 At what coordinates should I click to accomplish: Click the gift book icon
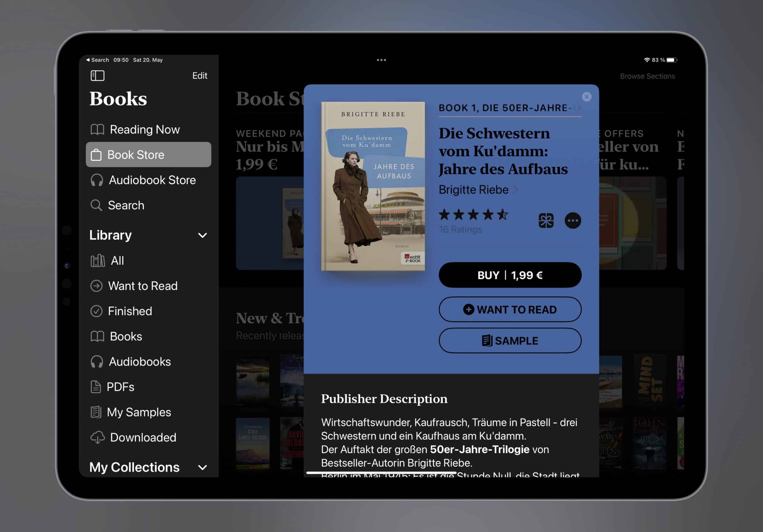click(546, 220)
